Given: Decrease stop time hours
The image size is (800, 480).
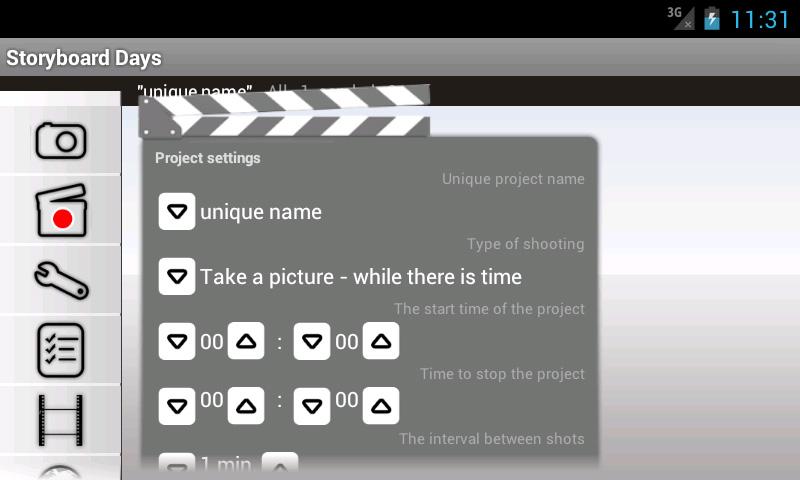Looking at the screenshot, I should point(177,406).
